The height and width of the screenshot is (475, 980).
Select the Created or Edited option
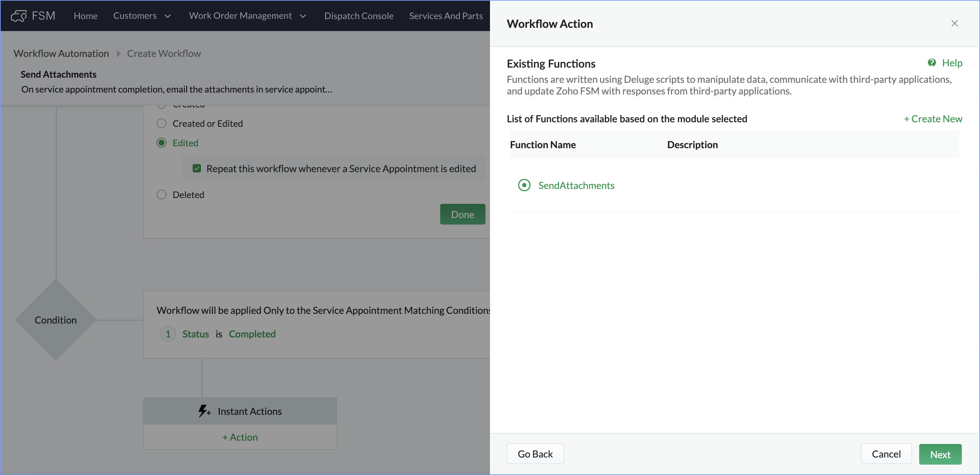162,124
